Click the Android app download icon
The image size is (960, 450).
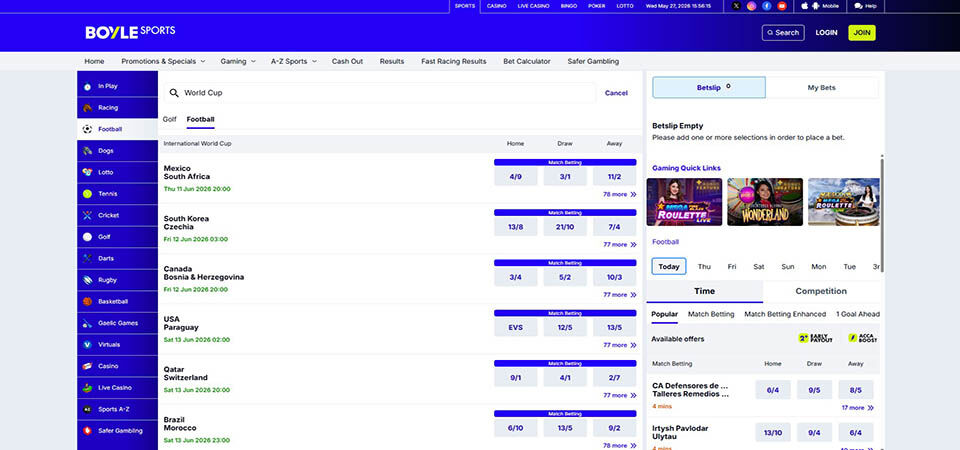(816, 6)
